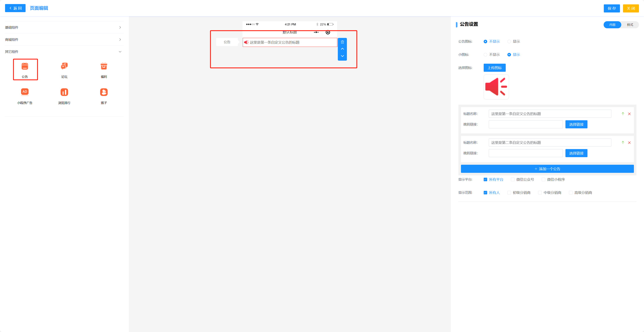
Task: Select the 搭子 component icon
Action: (x=104, y=92)
